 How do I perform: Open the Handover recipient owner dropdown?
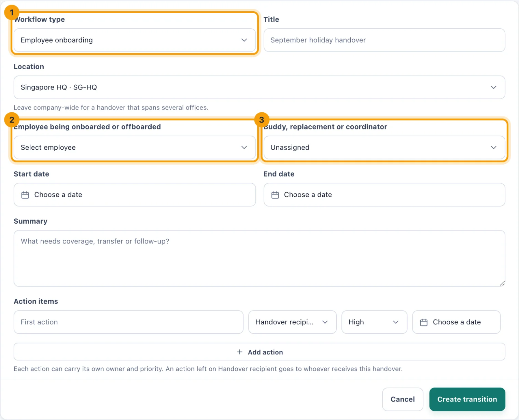(x=292, y=322)
